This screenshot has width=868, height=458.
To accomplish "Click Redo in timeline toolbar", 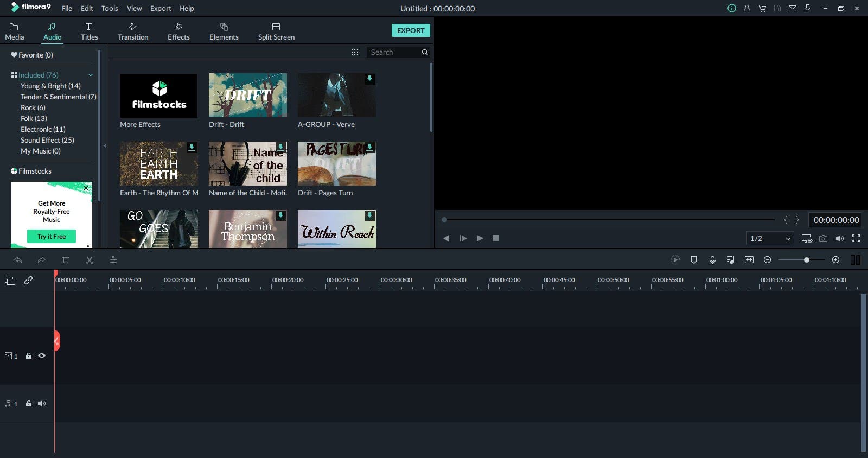I will (x=41, y=260).
